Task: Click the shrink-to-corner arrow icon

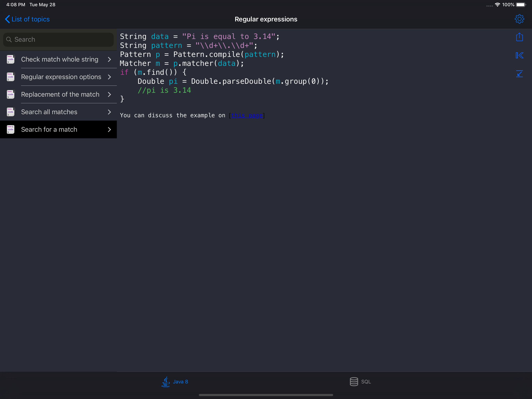Action: (x=519, y=74)
